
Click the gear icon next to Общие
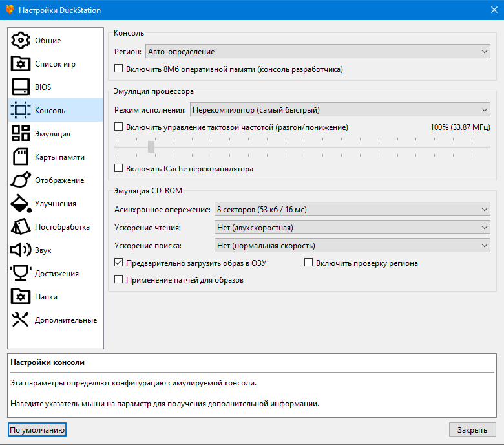coord(21,40)
